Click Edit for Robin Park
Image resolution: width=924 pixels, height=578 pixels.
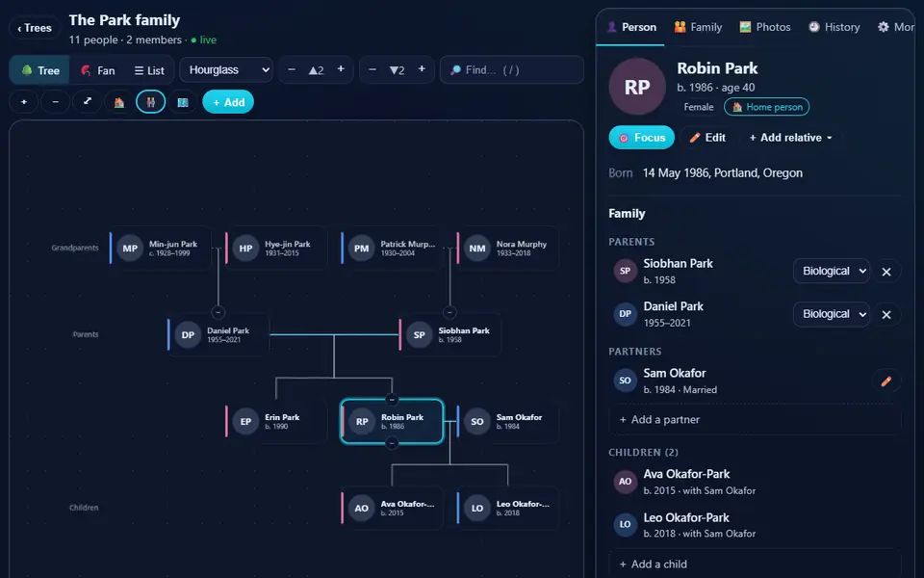707,138
